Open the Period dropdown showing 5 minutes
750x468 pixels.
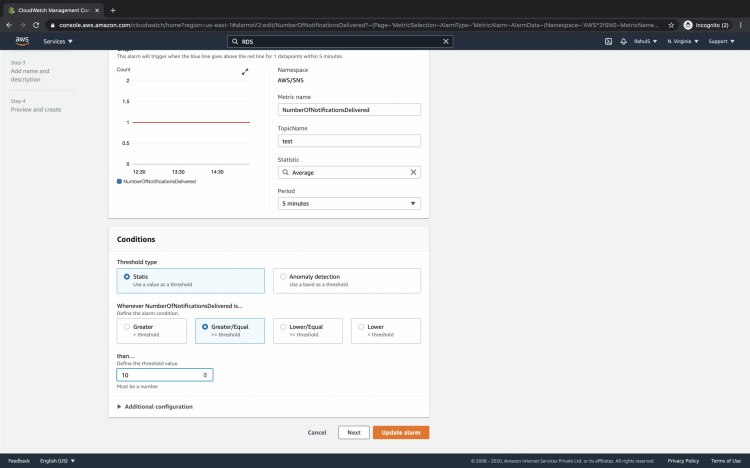tap(348, 203)
